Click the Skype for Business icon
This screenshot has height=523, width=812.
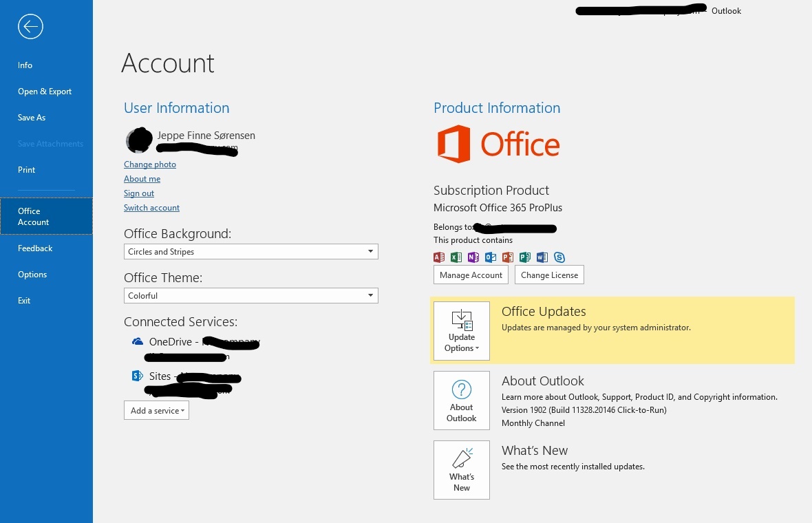[559, 257]
